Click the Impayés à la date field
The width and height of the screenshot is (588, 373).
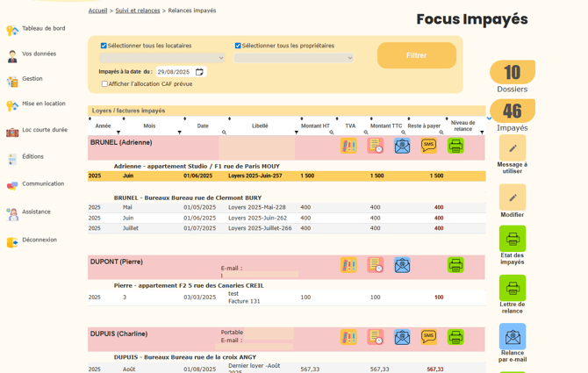(174, 72)
